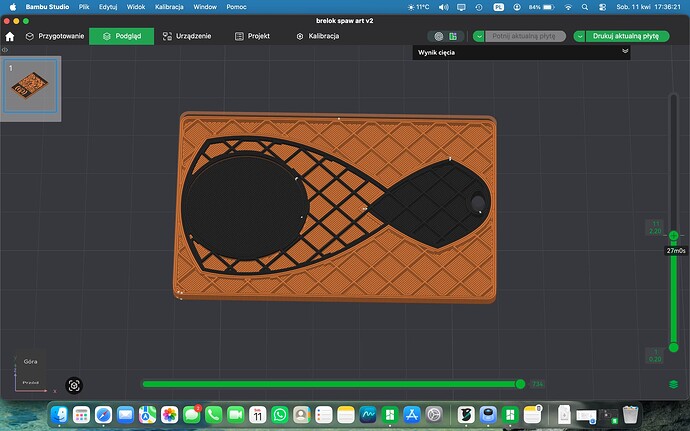Select the plate 1 thumbnail
The image size is (690, 431).
pyautogui.click(x=30, y=86)
